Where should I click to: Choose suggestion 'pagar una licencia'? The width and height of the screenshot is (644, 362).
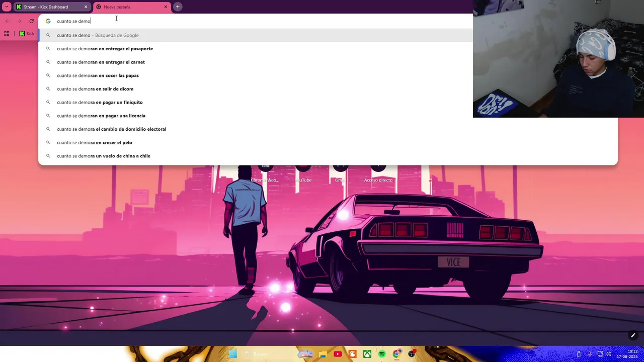click(x=328, y=116)
